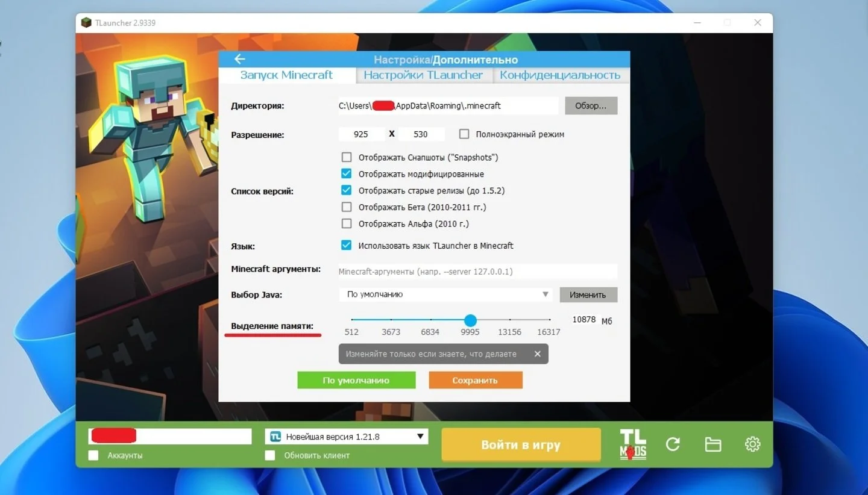Open the game version dropdown 1.21.8
Screen dimensions: 868x495
click(x=347, y=437)
